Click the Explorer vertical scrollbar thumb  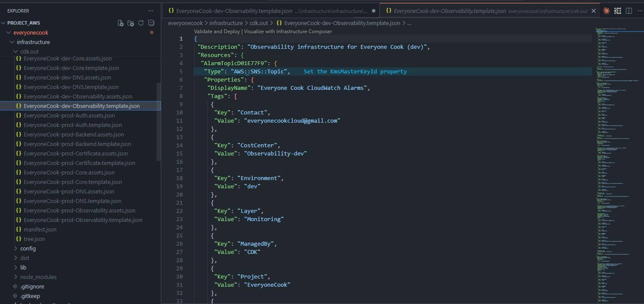tap(159, 122)
